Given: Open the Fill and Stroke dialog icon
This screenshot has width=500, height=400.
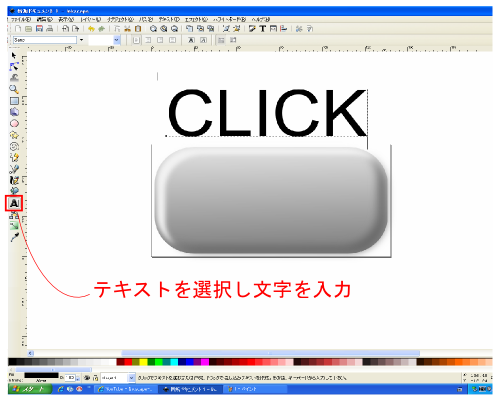Looking at the screenshot, I should pos(252,29).
